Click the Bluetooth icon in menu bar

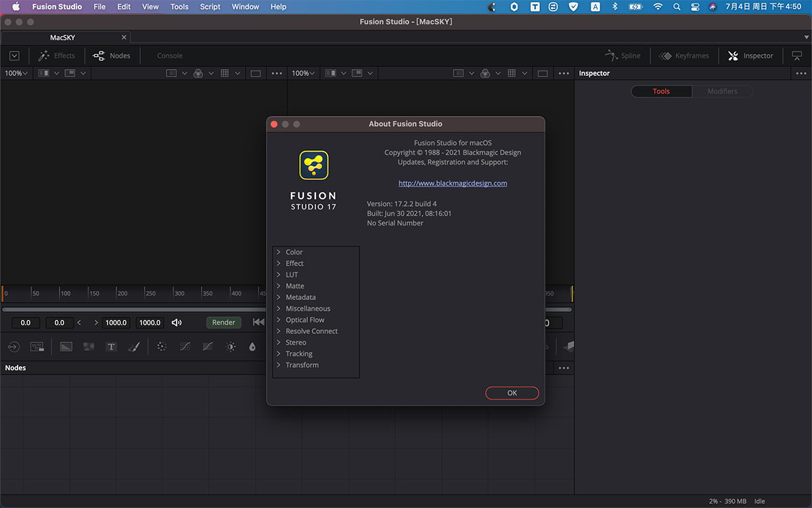click(x=614, y=7)
